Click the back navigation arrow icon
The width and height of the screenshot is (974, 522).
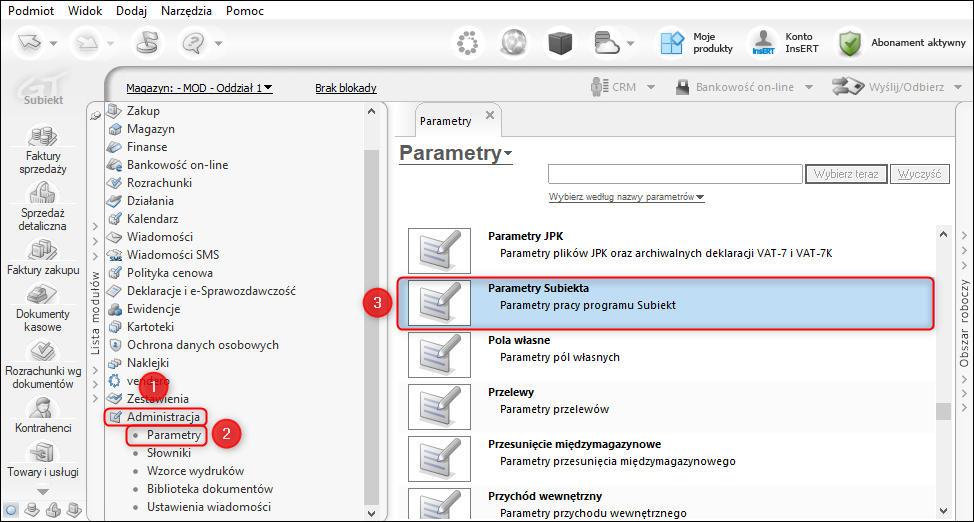[28, 43]
